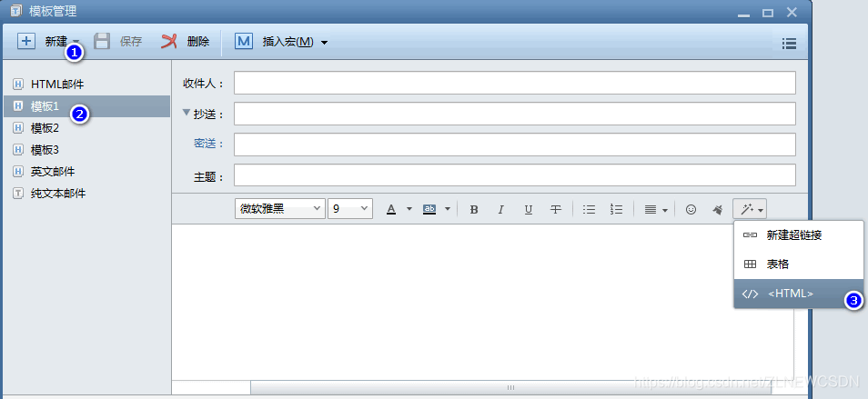Image resolution: width=868 pixels, height=399 pixels.
Task: Click the </> code icon in menu
Action: (x=750, y=294)
